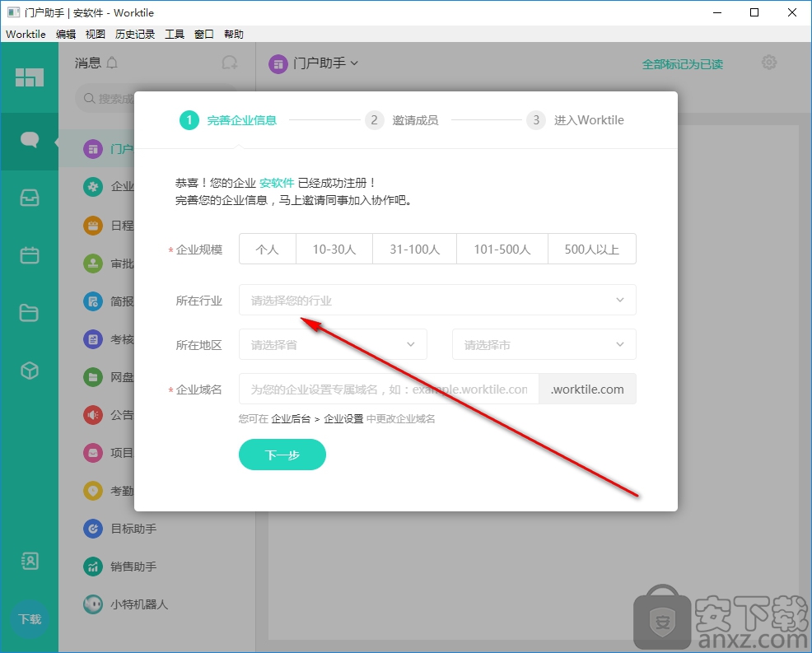This screenshot has height=653, width=812.
Task: Select the purple 门户助手 list icon
Action: pyautogui.click(x=93, y=150)
